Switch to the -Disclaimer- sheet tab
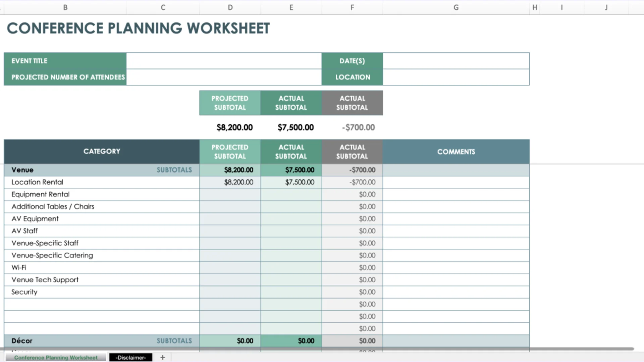 click(131, 358)
